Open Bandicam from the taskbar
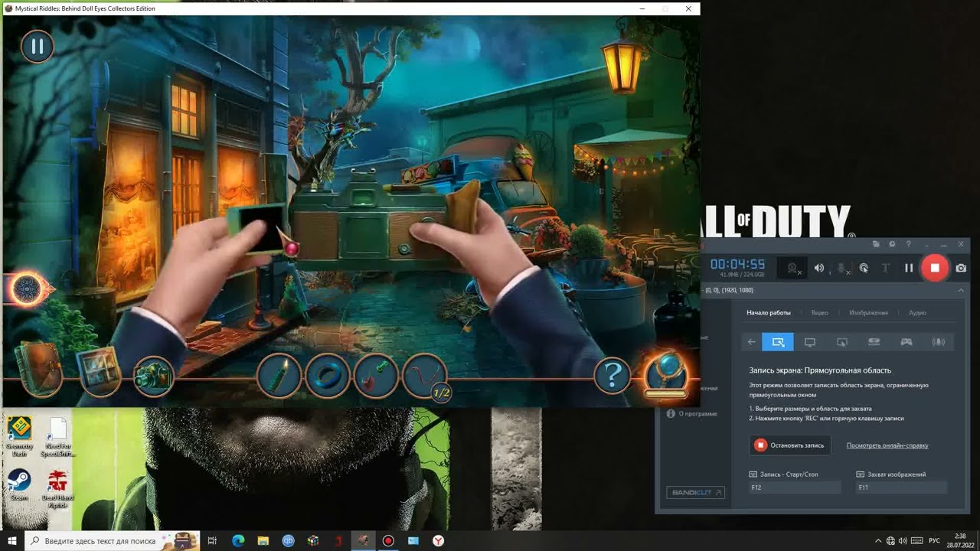Screen dimensions: 980x551 pos(388,540)
